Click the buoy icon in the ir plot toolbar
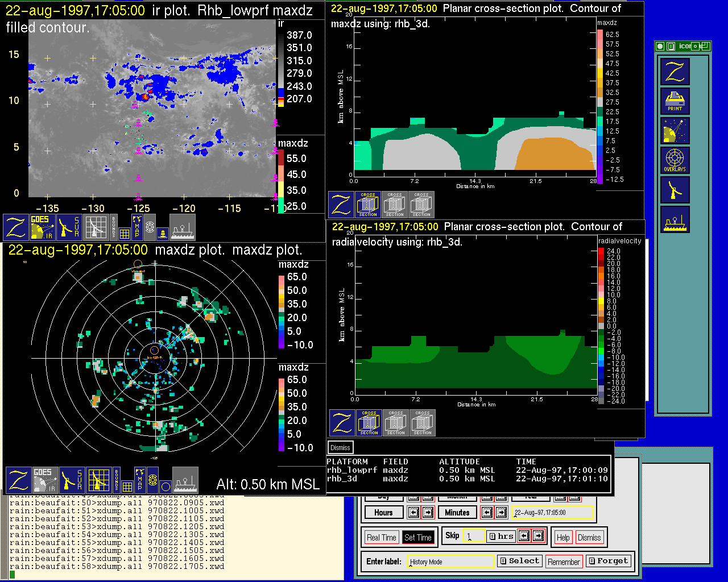This screenshot has height=582, width=728. pos(163,233)
